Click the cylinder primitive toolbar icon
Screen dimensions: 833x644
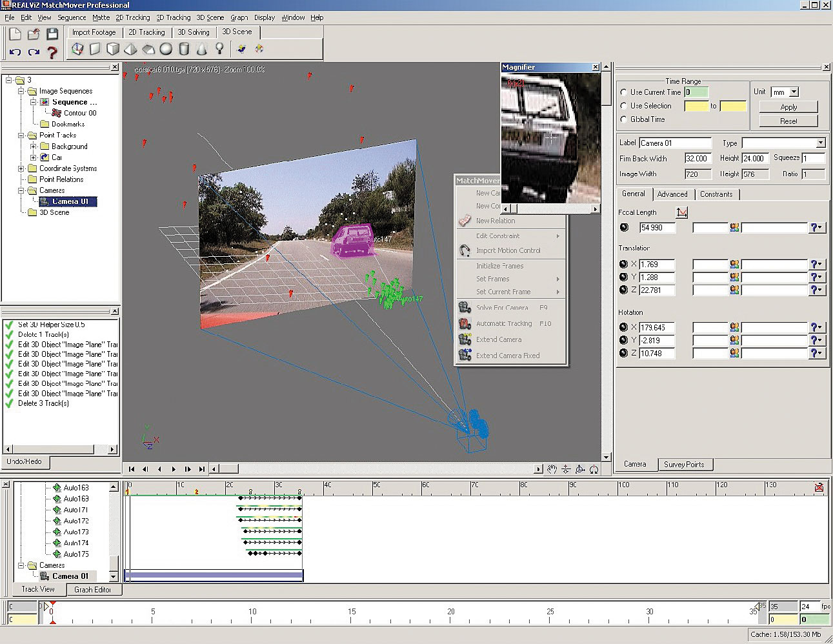click(184, 49)
